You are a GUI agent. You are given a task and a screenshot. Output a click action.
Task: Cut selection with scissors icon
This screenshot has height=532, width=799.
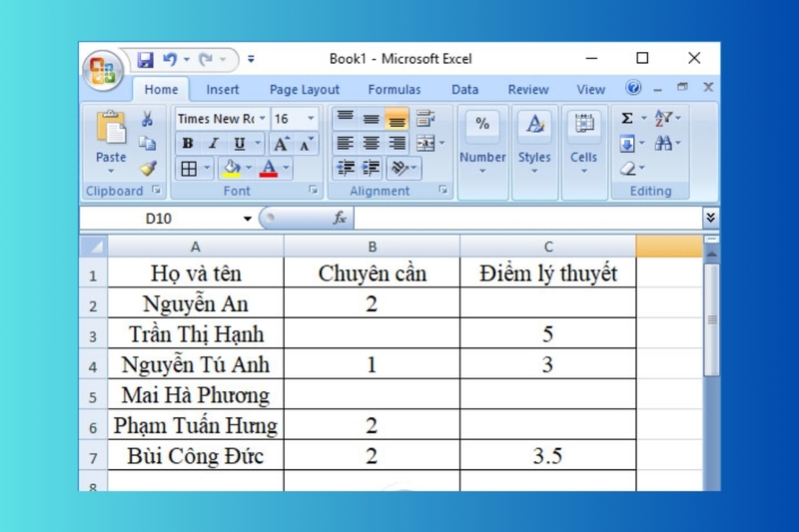point(147,120)
